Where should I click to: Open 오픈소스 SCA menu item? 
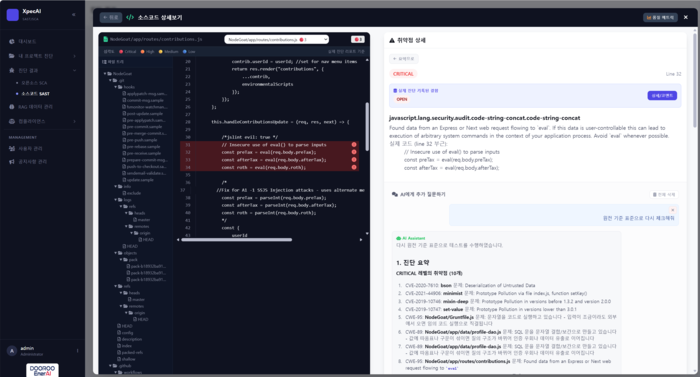(34, 83)
